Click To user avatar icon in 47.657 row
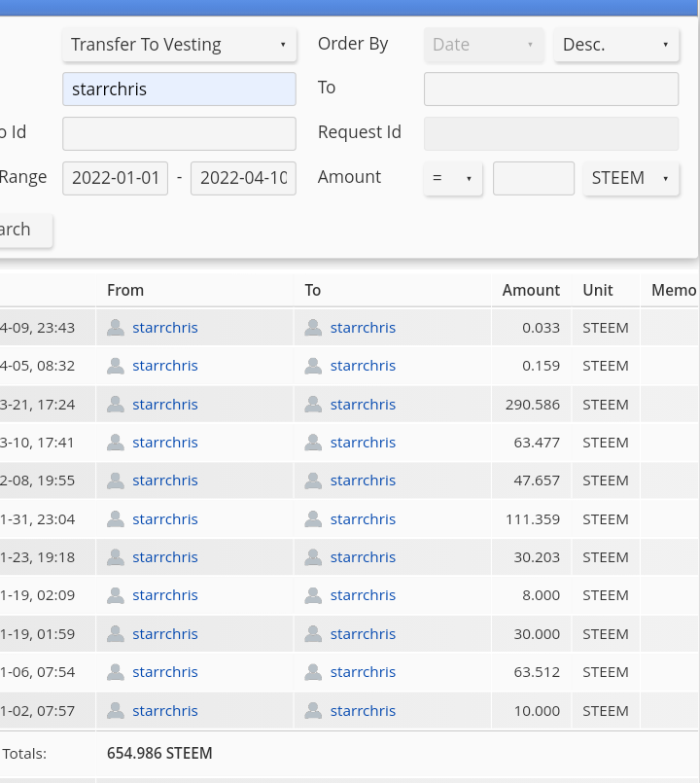 (313, 480)
